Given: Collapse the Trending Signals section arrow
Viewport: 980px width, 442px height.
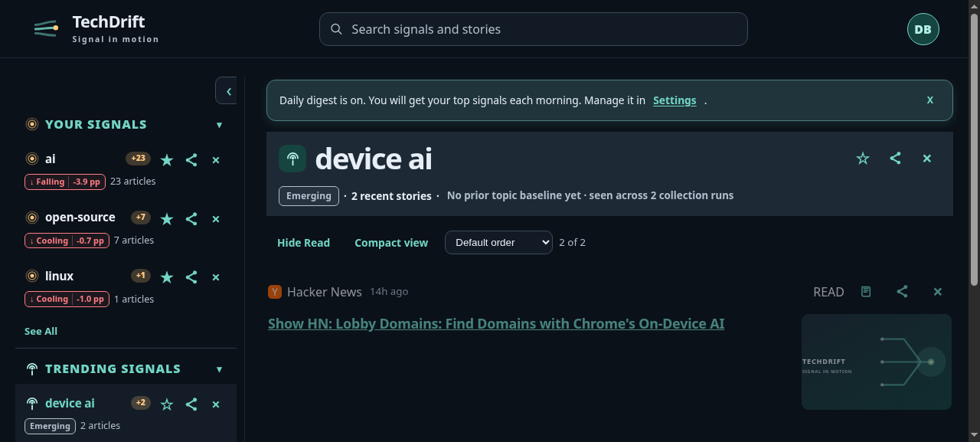Looking at the screenshot, I should click(x=219, y=369).
